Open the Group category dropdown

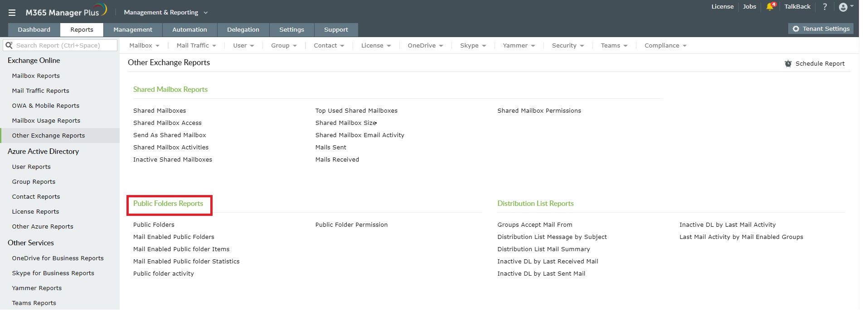284,46
